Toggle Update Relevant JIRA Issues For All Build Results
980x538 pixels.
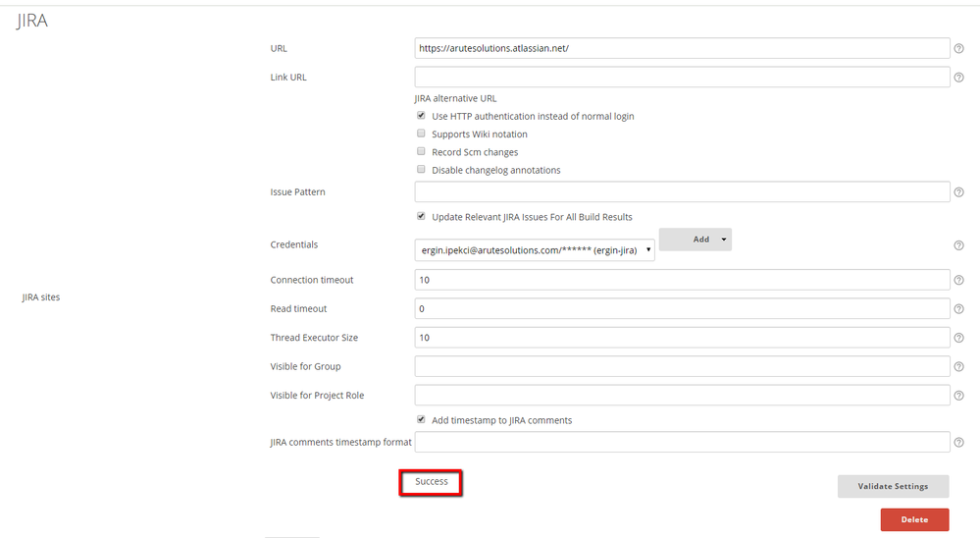click(421, 216)
